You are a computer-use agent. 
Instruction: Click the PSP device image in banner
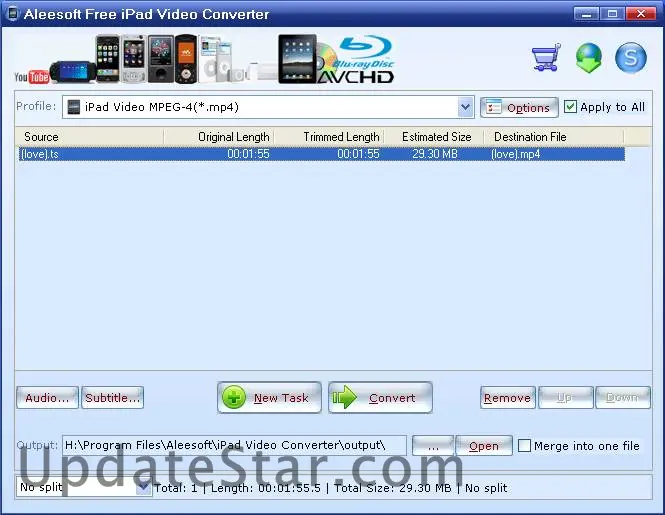pos(73,72)
